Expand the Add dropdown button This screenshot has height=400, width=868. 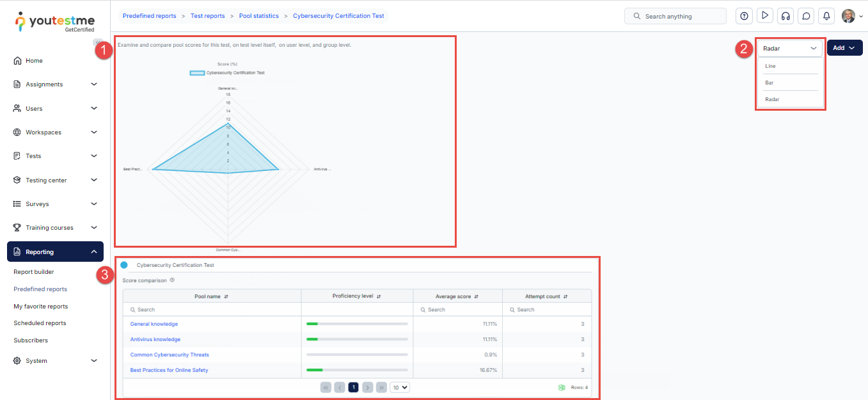(844, 48)
